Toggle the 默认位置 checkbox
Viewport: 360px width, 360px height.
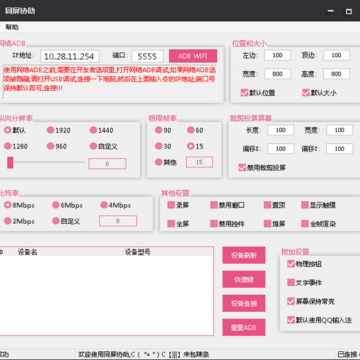point(245,93)
